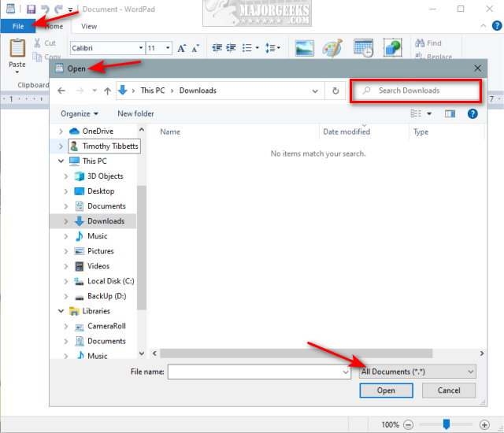The height and width of the screenshot is (433, 504).
Task: Toggle the preview pane icon
Action: (450, 113)
